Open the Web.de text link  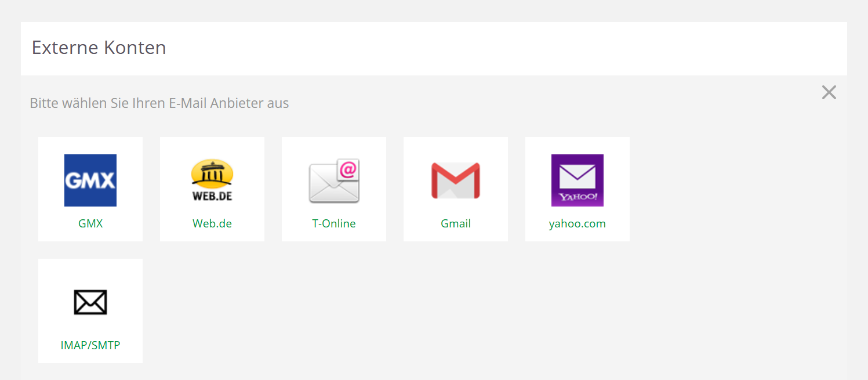pyautogui.click(x=212, y=223)
